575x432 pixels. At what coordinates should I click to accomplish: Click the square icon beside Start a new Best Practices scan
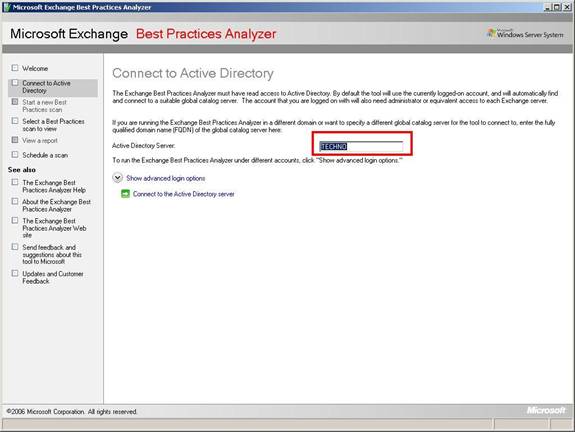(15, 102)
